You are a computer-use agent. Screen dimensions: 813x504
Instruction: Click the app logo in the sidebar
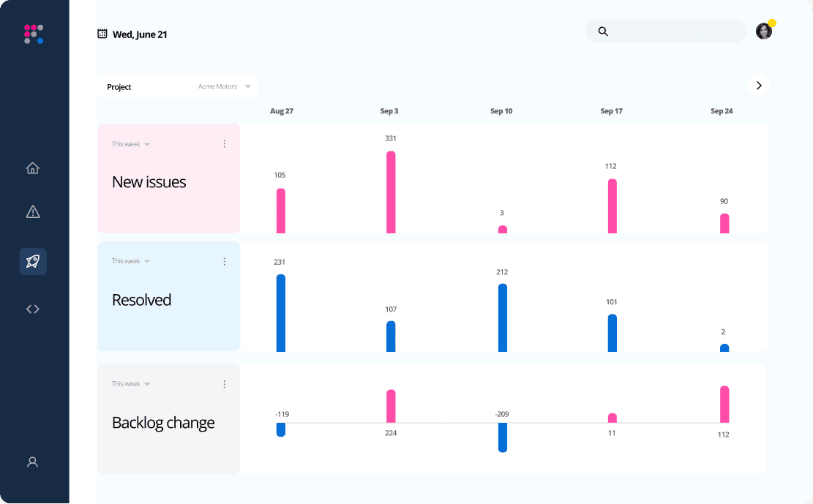[34, 34]
